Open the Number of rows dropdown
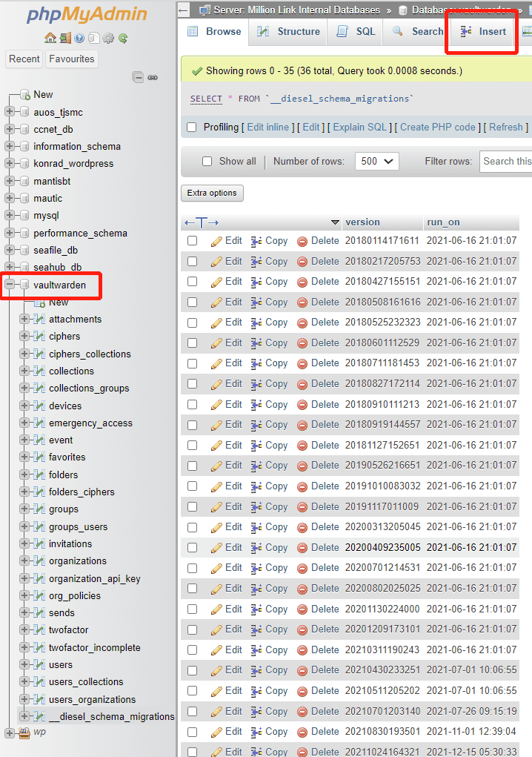Image resolution: width=532 pixels, height=757 pixels. (x=376, y=161)
